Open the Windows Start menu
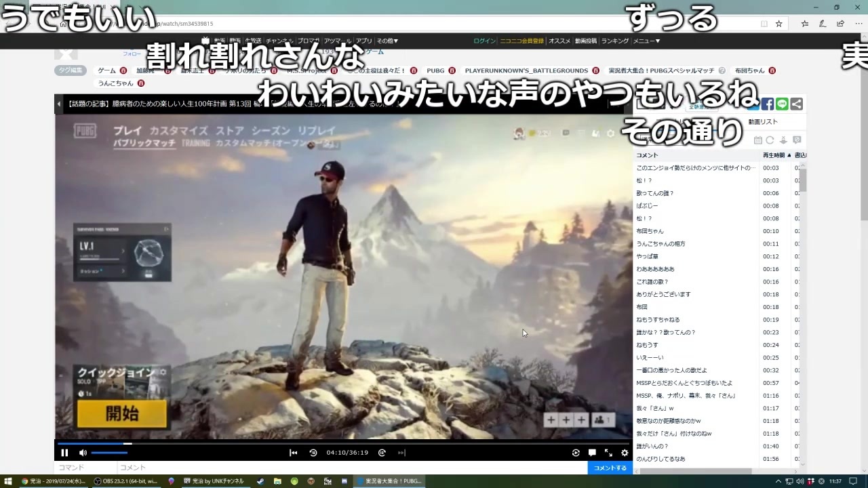 point(8,481)
